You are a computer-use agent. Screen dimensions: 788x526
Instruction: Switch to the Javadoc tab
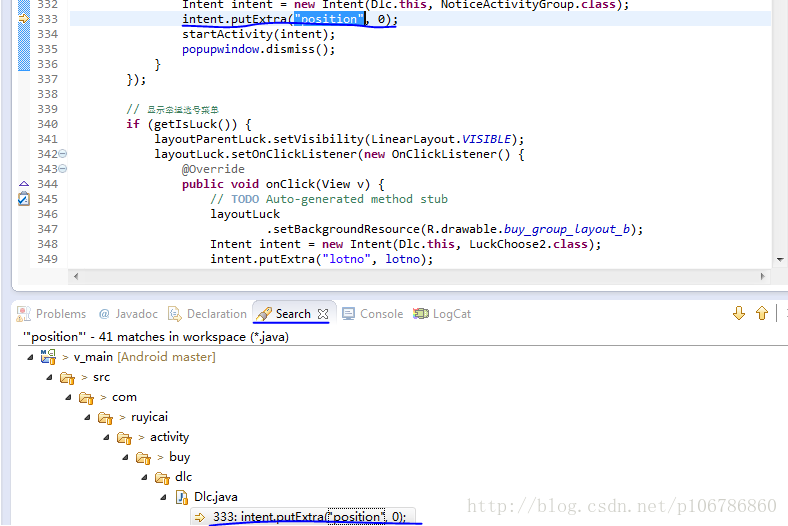pos(128,314)
